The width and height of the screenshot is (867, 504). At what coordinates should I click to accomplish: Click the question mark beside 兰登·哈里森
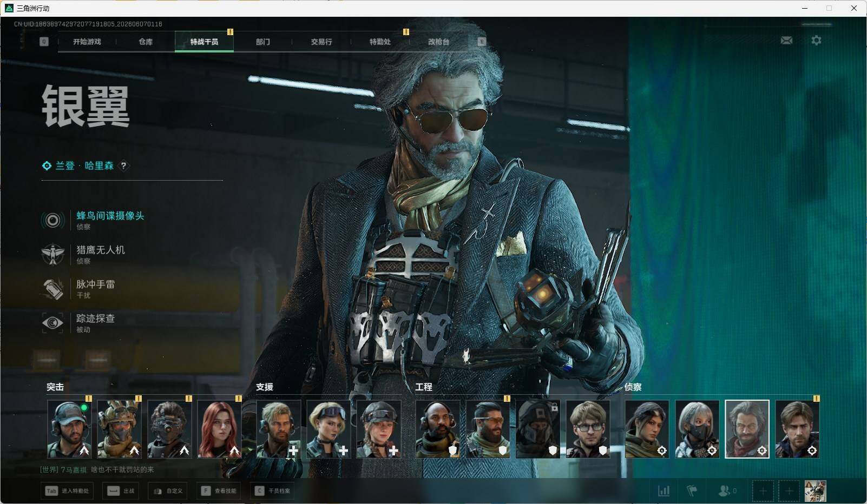coord(123,166)
